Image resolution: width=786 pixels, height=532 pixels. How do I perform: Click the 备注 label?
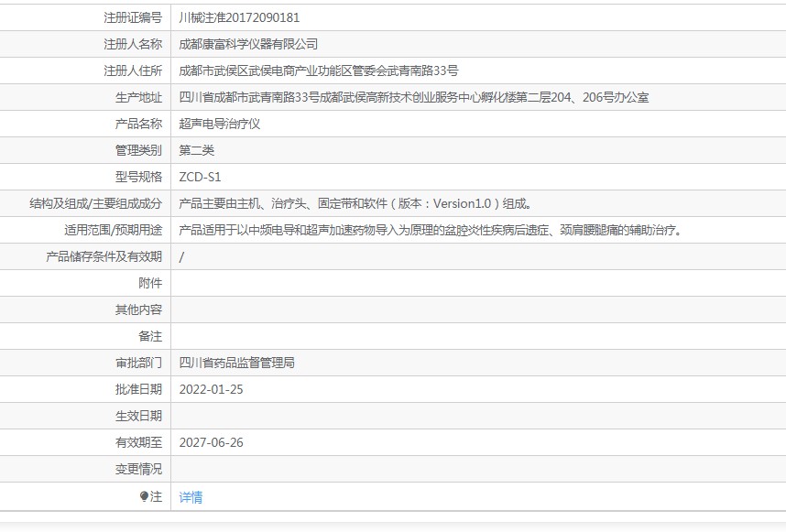point(150,336)
